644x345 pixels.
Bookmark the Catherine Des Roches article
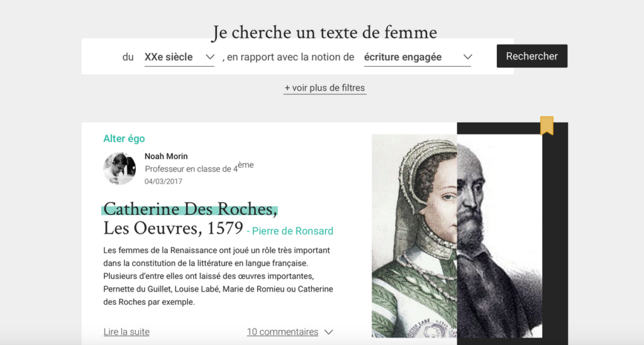[x=547, y=126]
